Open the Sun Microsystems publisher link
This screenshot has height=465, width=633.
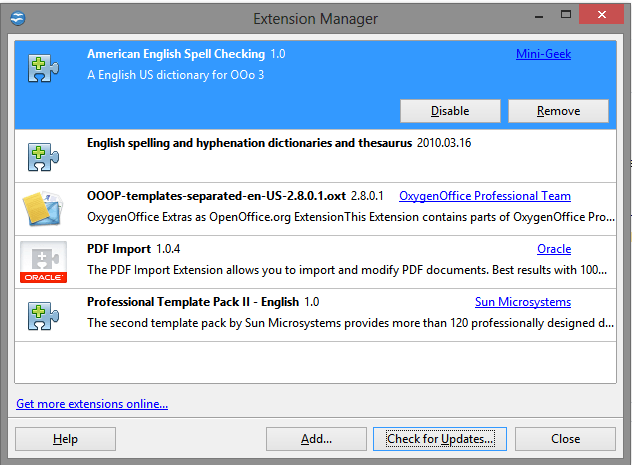tap(523, 302)
